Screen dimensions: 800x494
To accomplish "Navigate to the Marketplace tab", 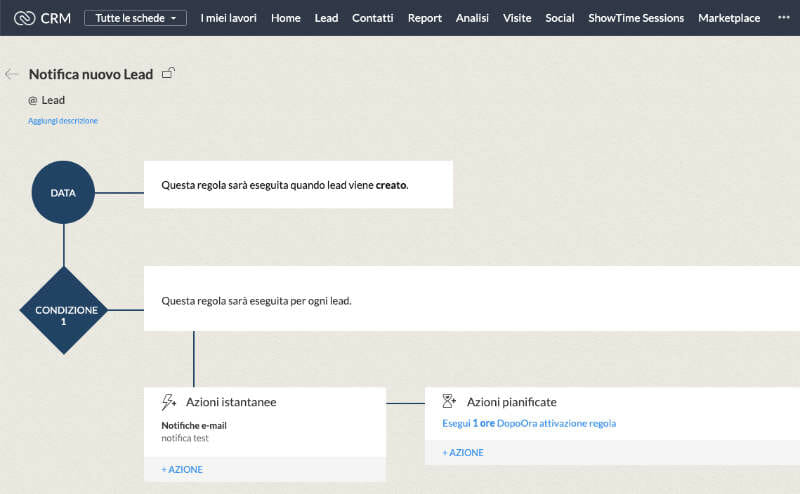I will pos(729,18).
